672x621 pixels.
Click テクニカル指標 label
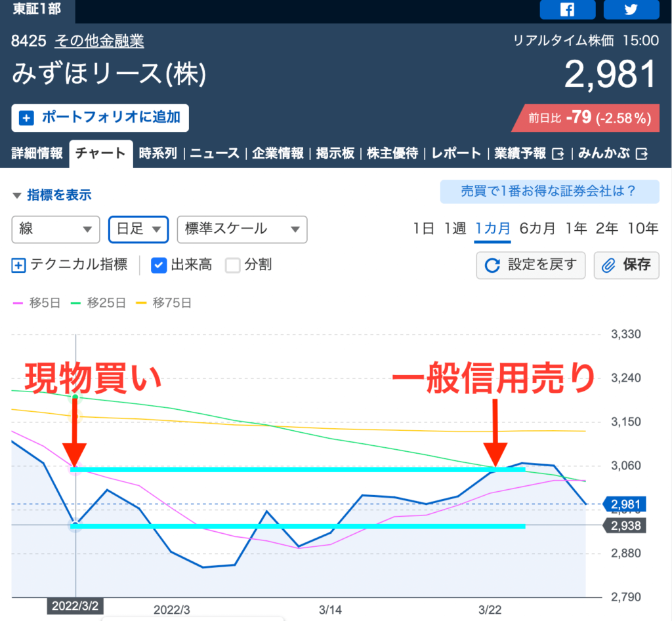point(79,265)
